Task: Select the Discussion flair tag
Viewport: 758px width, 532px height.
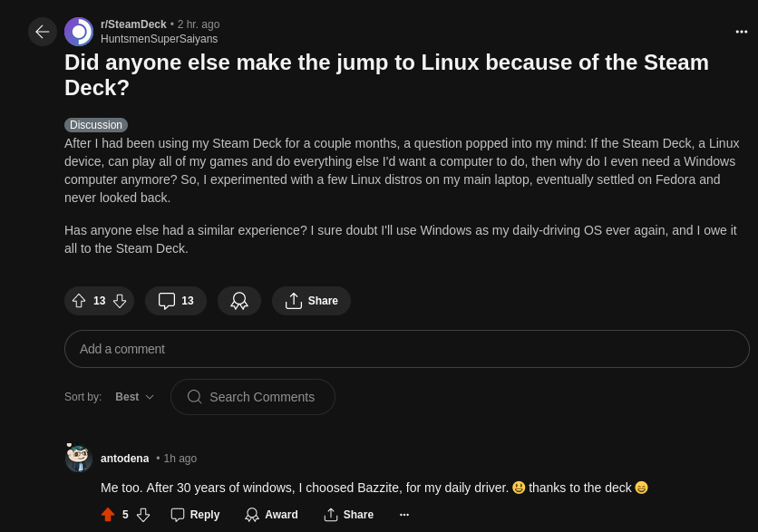Action: coord(96,125)
